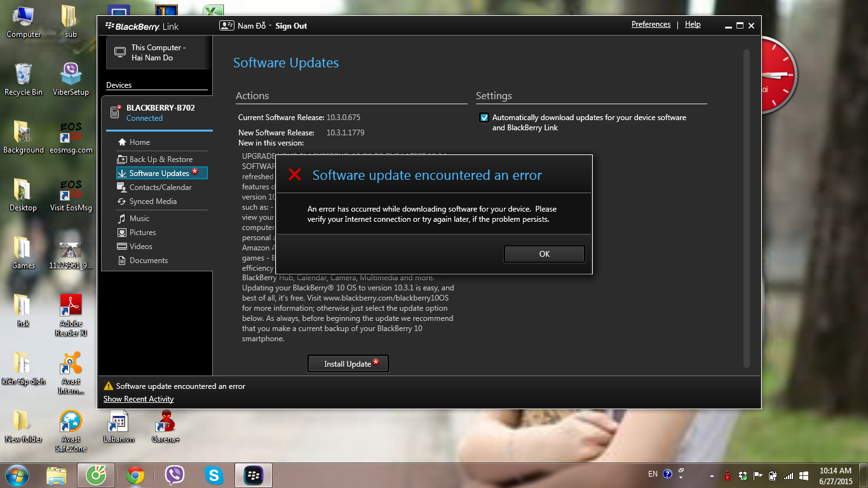Select Home in the device sidebar

pos(140,142)
